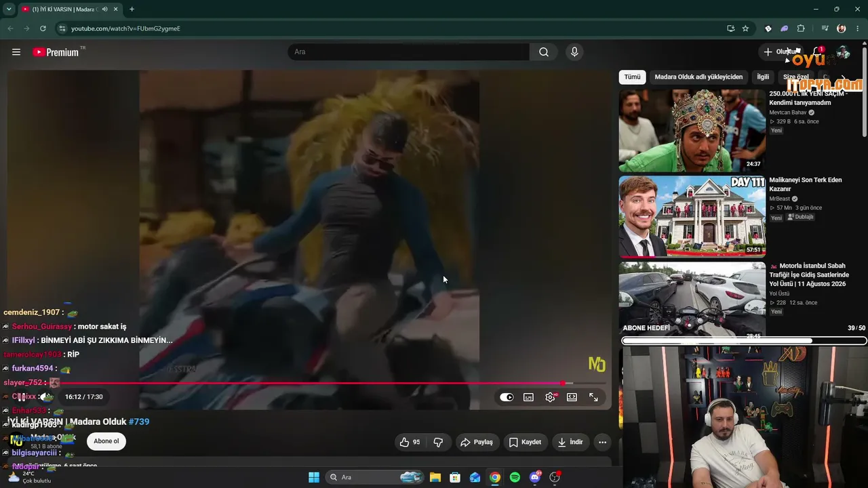Switch the player to theater mode
868x488 pixels.
point(572,397)
